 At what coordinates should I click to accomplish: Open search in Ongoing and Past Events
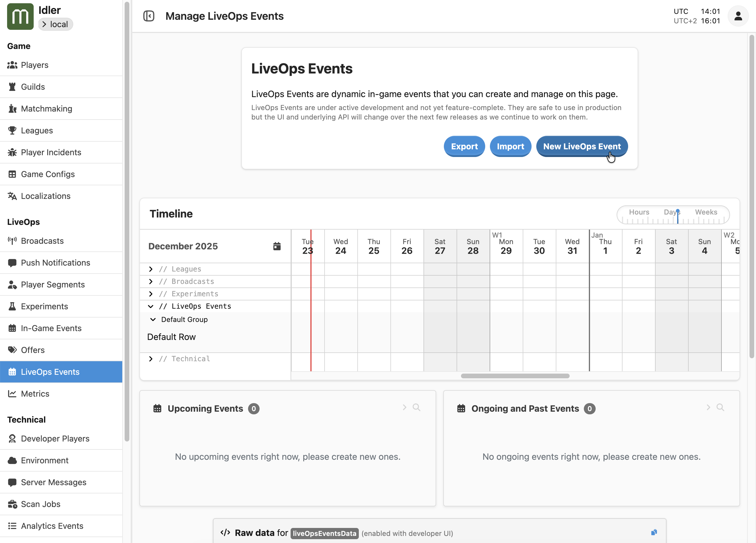(721, 407)
